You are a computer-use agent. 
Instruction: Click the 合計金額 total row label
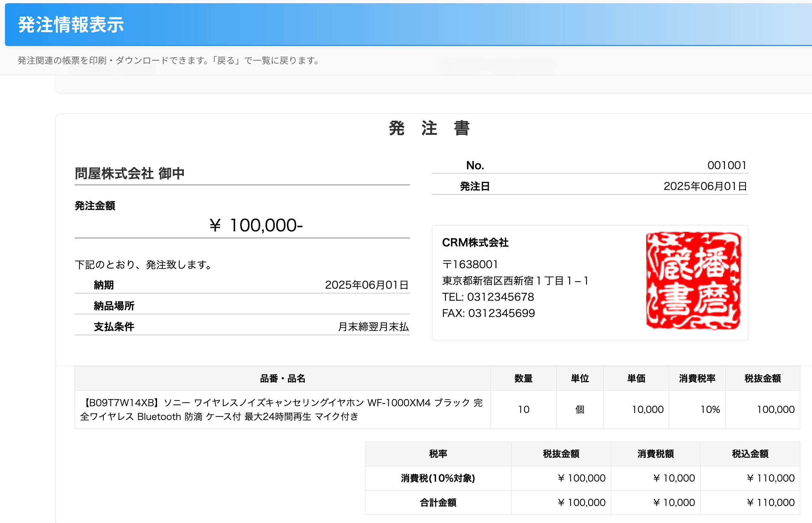point(438,502)
